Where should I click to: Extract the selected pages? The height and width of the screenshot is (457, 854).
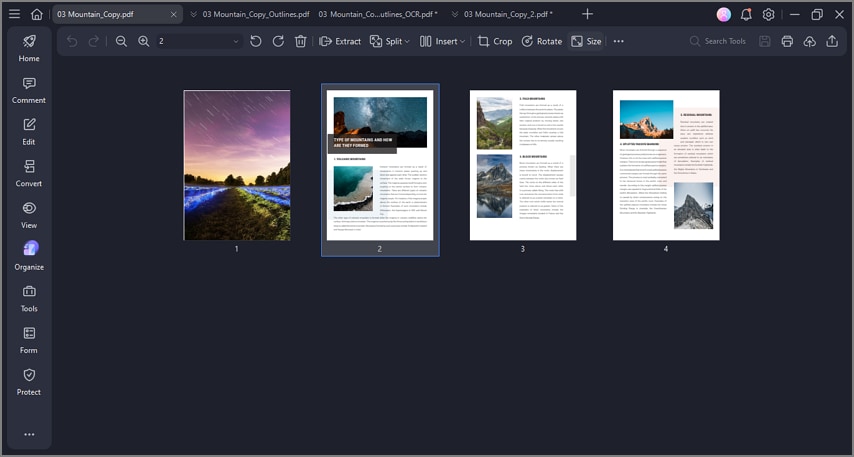click(340, 41)
